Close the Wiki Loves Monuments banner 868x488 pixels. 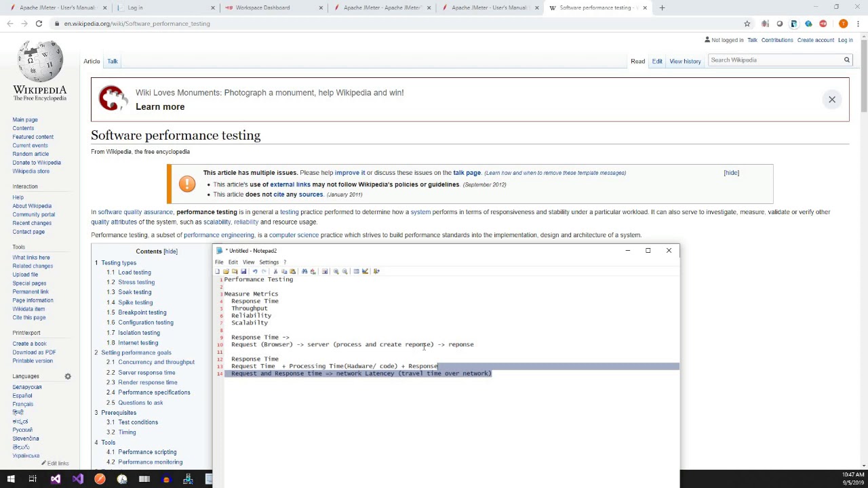tap(832, 100)
